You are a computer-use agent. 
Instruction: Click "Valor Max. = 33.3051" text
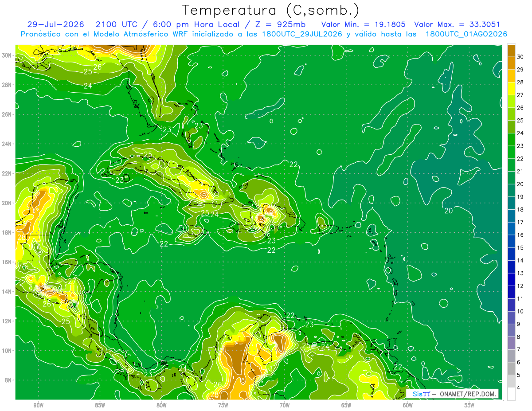[x=458, y=24]
